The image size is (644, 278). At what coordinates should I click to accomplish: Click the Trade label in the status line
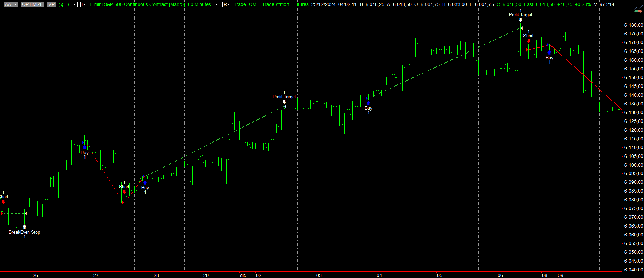click(x=240, y=4)
